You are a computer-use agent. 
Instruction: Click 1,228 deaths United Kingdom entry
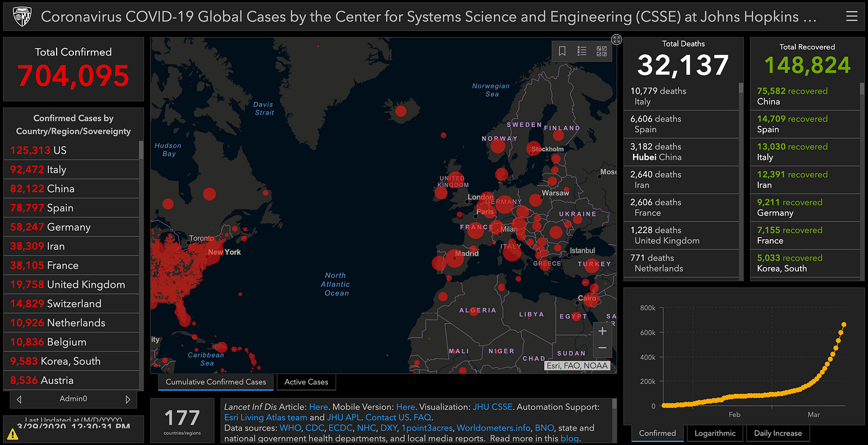coord(682,235)
